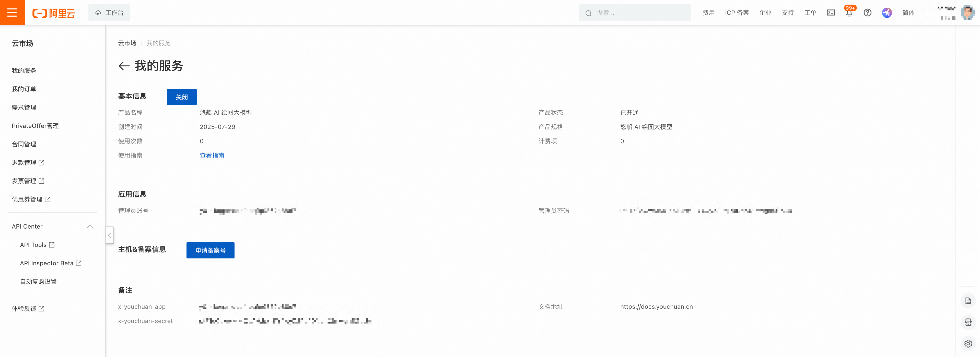
Task: Open the ICP 备案 menu
Action: click(x=737, y=13)
